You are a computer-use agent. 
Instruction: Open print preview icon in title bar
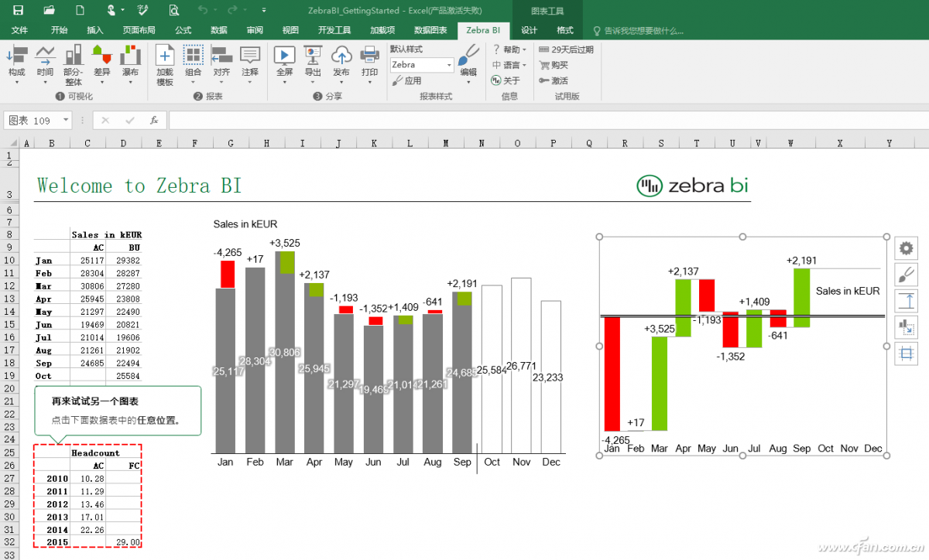pyautogui.click(x=173, y=10)
